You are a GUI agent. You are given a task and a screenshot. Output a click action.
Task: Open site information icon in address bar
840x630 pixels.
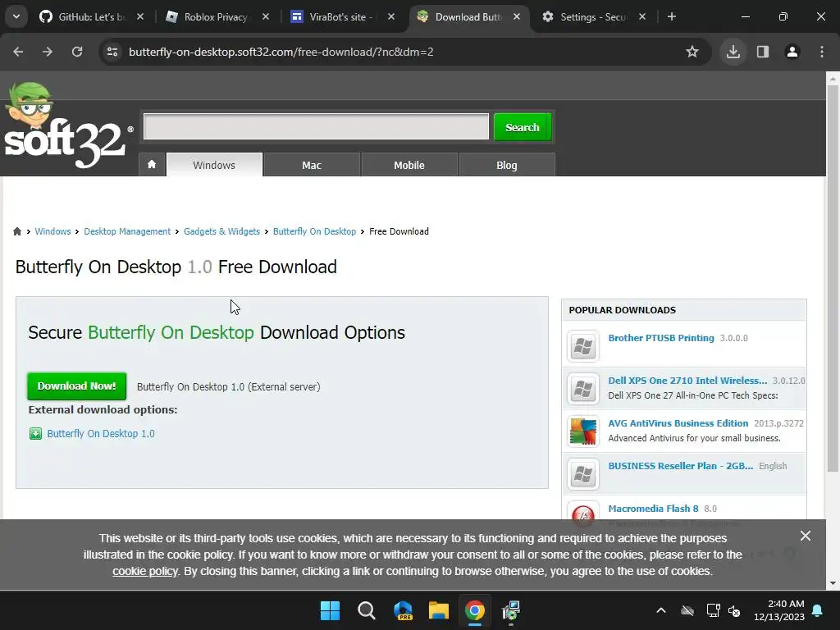coord(112,52)
